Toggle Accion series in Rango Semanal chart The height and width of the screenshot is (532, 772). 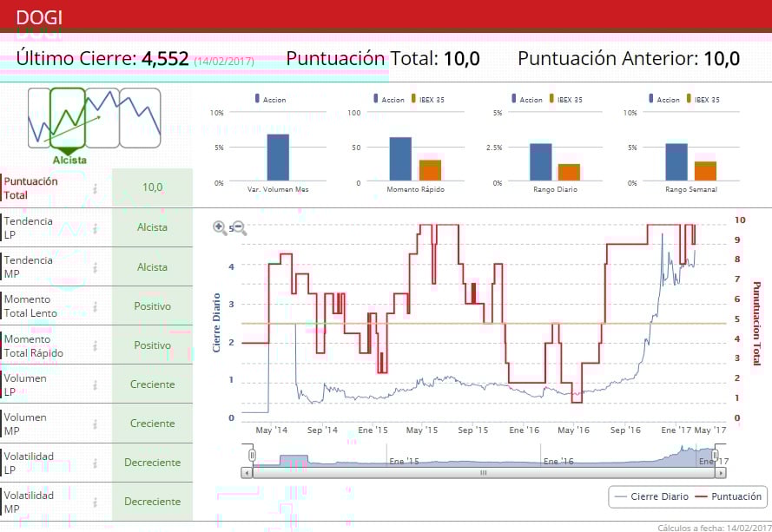point(664,99)
